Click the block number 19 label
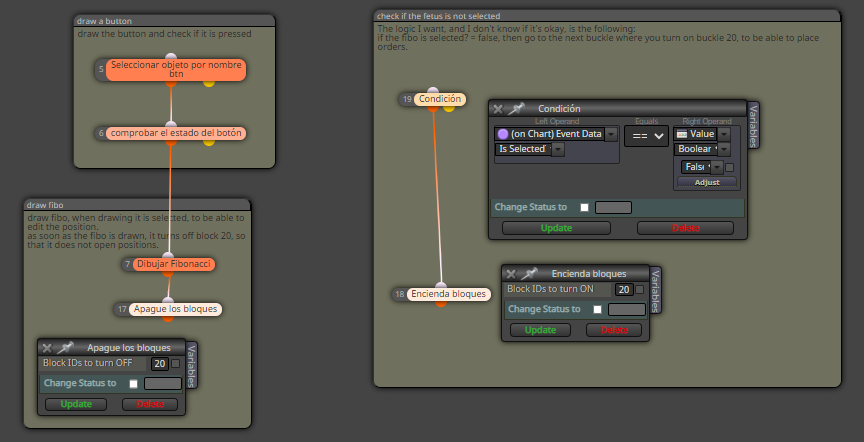864x442 pixels. 407,100
